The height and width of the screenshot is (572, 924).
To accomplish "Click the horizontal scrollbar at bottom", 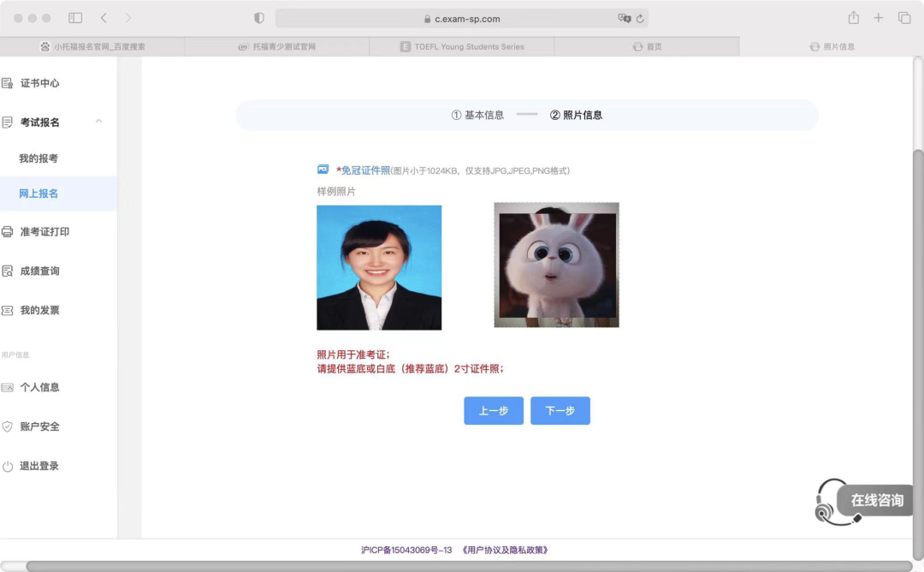I will (x=469, y=566).
